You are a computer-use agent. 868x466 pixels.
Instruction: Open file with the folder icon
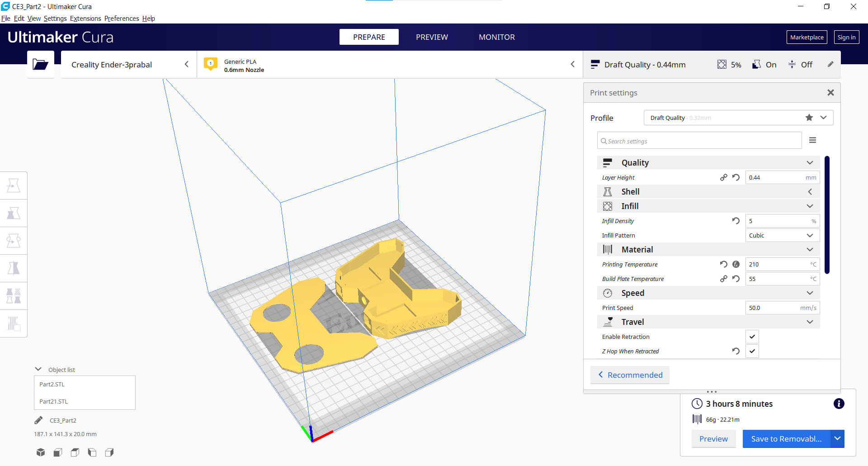pos(40,64)
